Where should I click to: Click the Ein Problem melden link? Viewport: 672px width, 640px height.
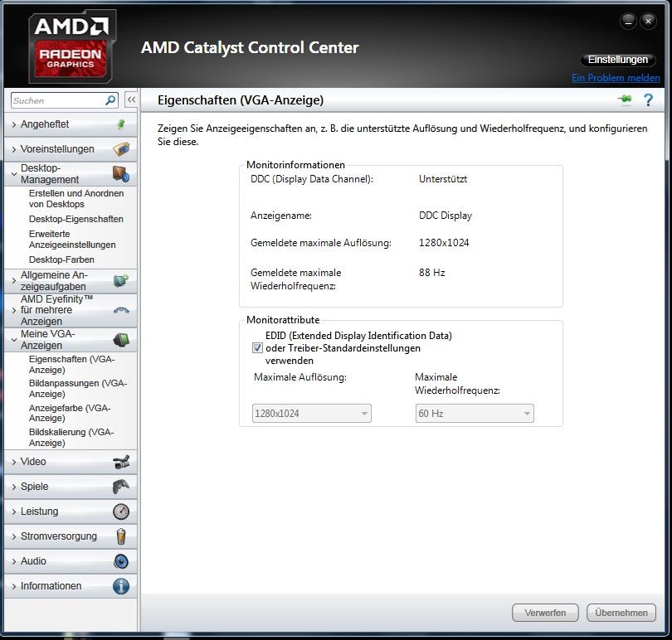pos(616,78)
